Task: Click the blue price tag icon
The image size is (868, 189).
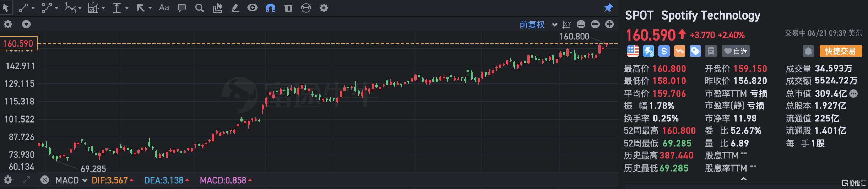Action: click(695, 51)
